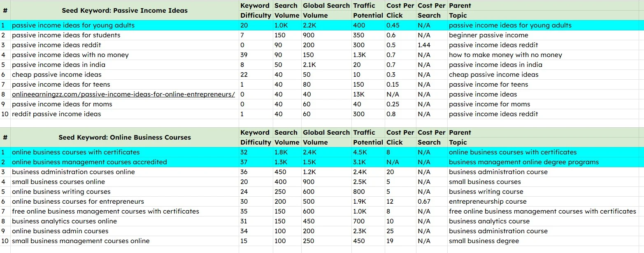The width and height of the screenshot is (644, 253).
Task: Select the cost per click value 19
Action: (390, 241)
